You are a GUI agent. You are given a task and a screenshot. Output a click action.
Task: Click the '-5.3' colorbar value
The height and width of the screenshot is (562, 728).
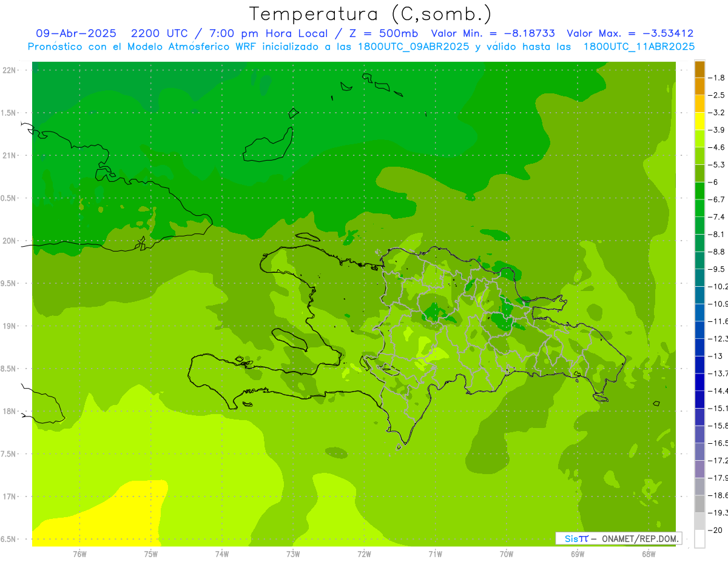[x=716, y=165]
